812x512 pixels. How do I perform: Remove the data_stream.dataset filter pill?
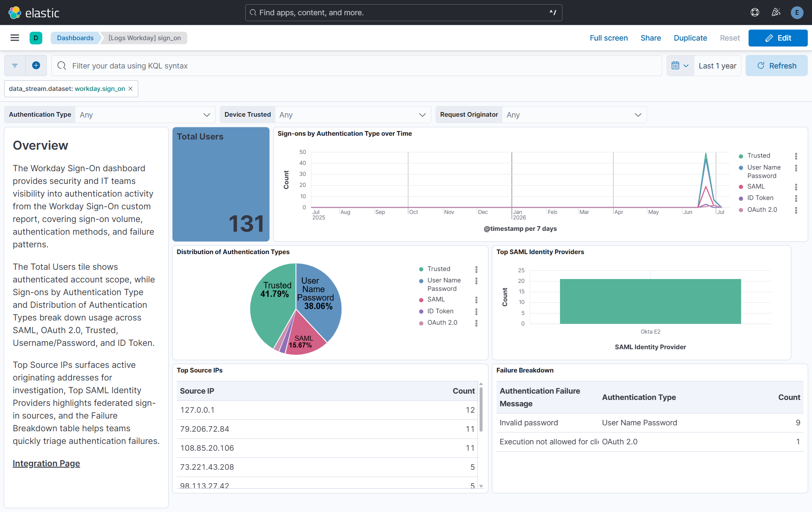[131, 89]
